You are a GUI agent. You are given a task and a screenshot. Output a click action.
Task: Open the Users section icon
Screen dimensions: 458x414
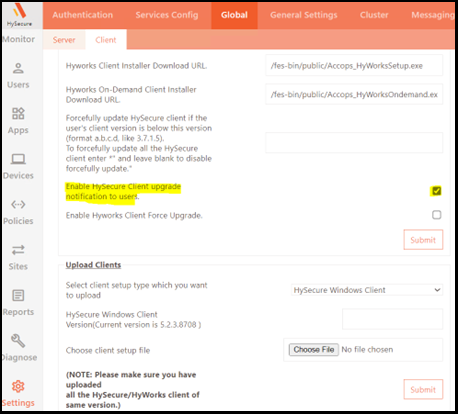pos(18,68)
